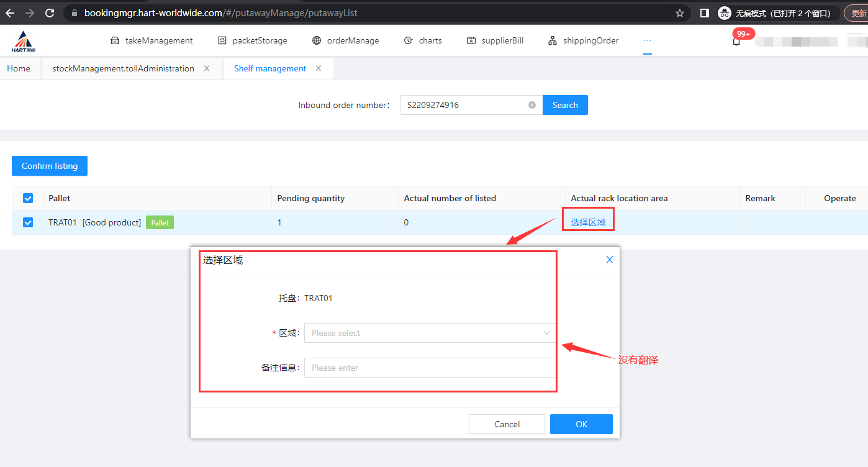Bookmark page with the star icon

pyautogui.click(x=679, y=12)
